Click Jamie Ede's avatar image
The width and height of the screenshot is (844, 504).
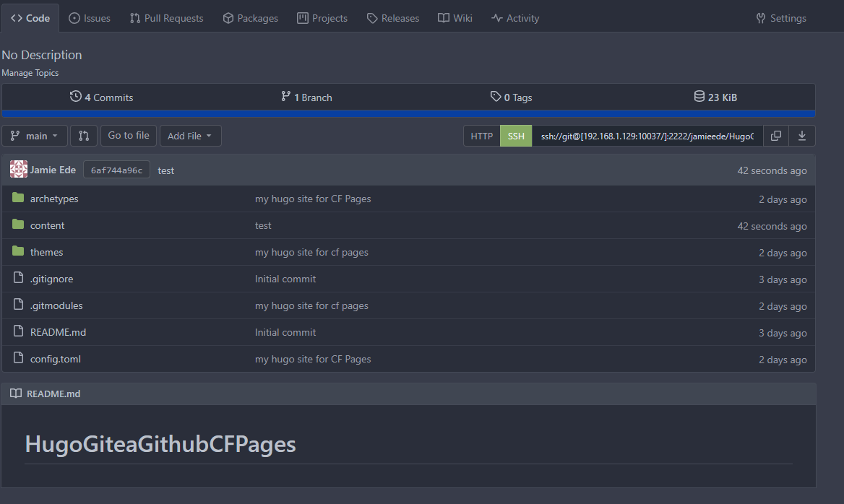pyautogui.click(x=19, y=170)
